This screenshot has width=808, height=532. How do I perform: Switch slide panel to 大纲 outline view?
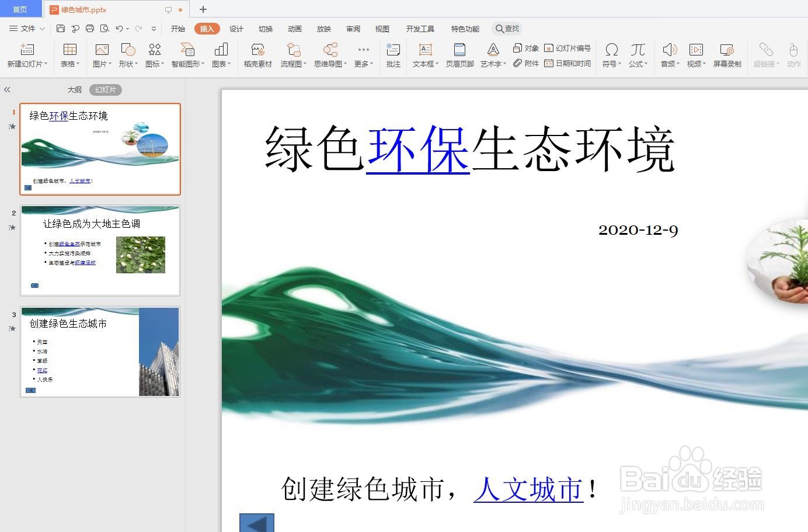click(x=74, y=89)
